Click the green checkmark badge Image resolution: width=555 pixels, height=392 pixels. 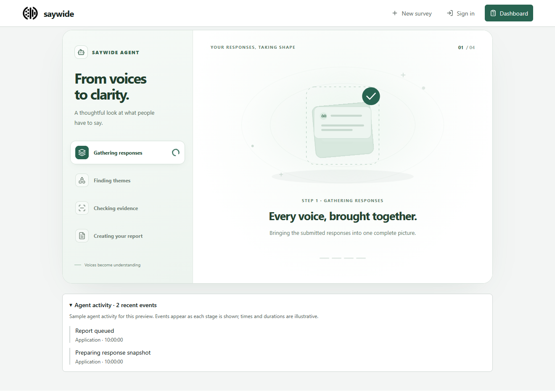[x=371, y=96]
